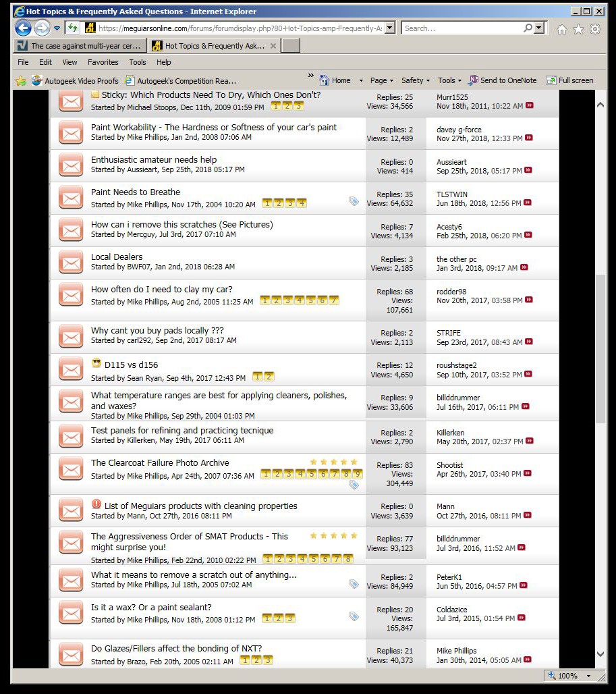Switch to 'The case against multi-year cer…' tab
This screenshot has width=616, height=694.
pos(80,46)
